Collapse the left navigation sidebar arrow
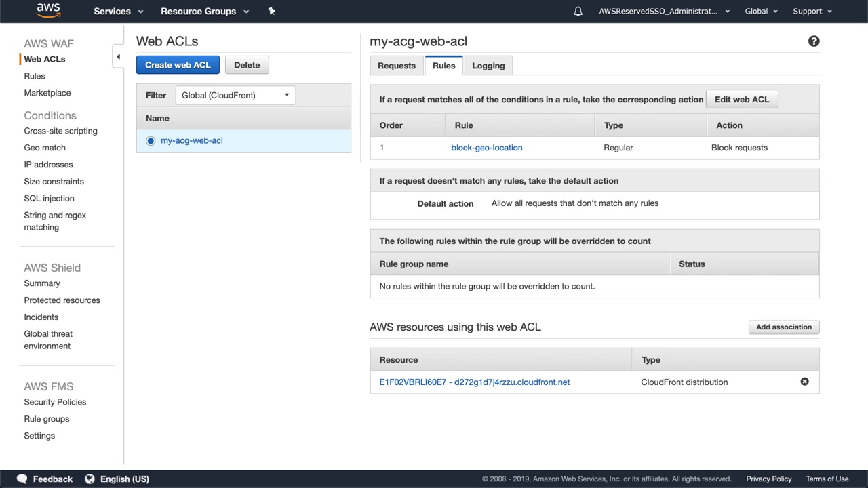 pyautogui.click(x=118, y=57)
